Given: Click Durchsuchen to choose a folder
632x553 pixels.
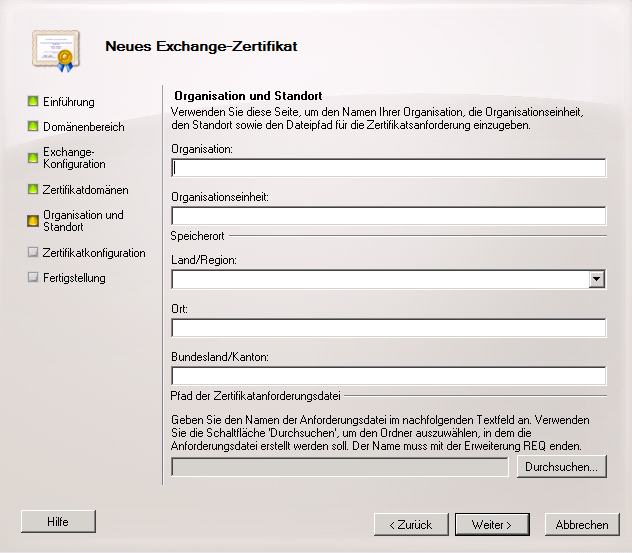Looking at the screenshot, I should click(561, 467).
